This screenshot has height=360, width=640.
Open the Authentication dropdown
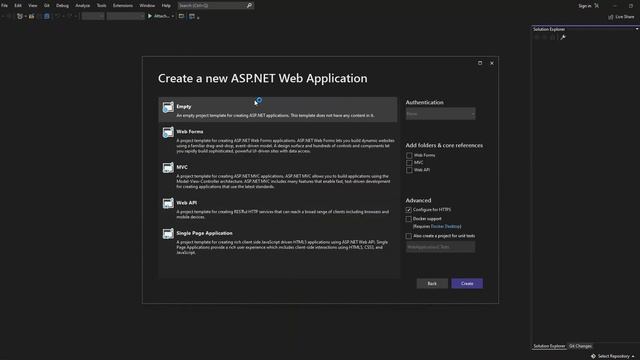tap(440, 114)
